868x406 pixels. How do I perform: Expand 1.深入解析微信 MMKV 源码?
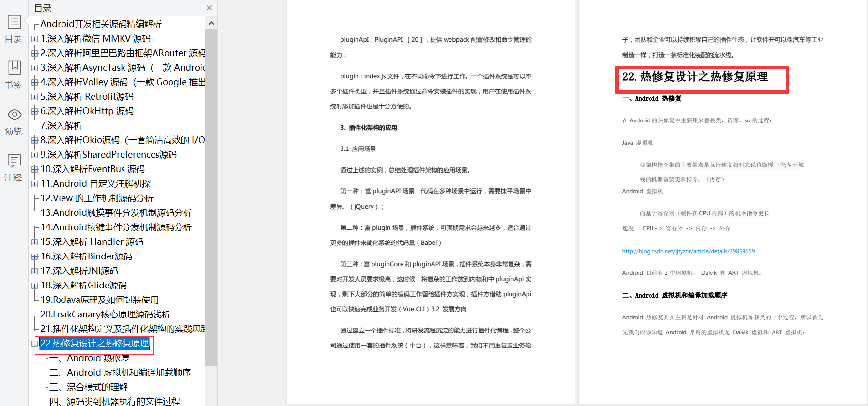click(34, 39)
